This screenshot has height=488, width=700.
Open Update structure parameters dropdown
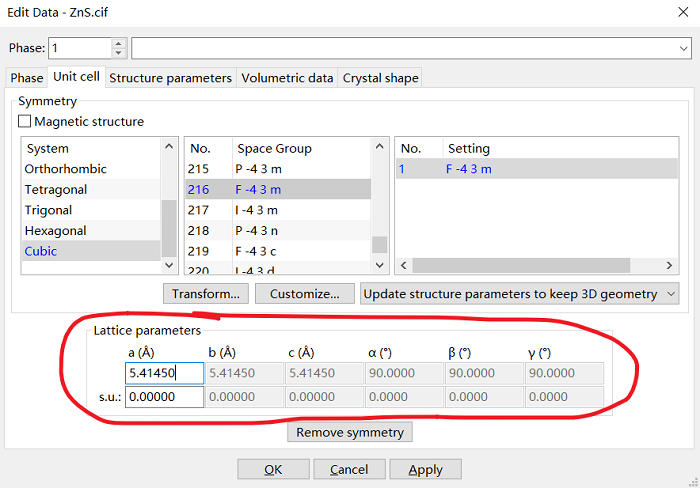[x=519, y=294]
